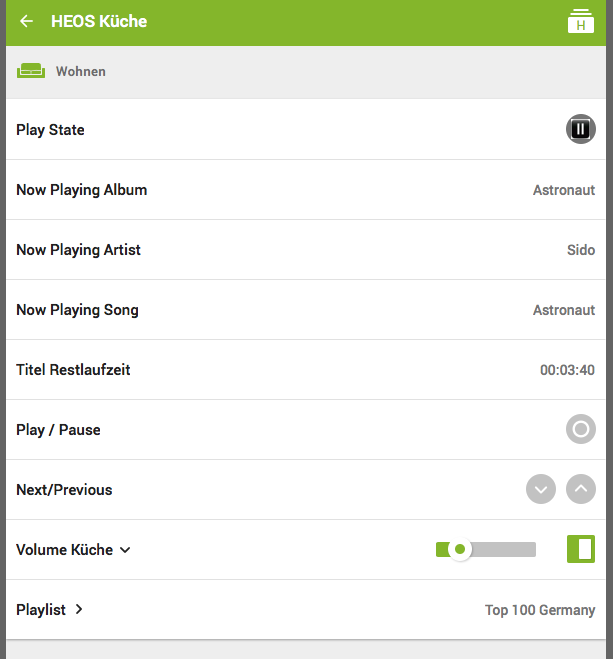Click the Play State label
The height and width of the screenshot is (659, 613).
(x=50, y=130)
